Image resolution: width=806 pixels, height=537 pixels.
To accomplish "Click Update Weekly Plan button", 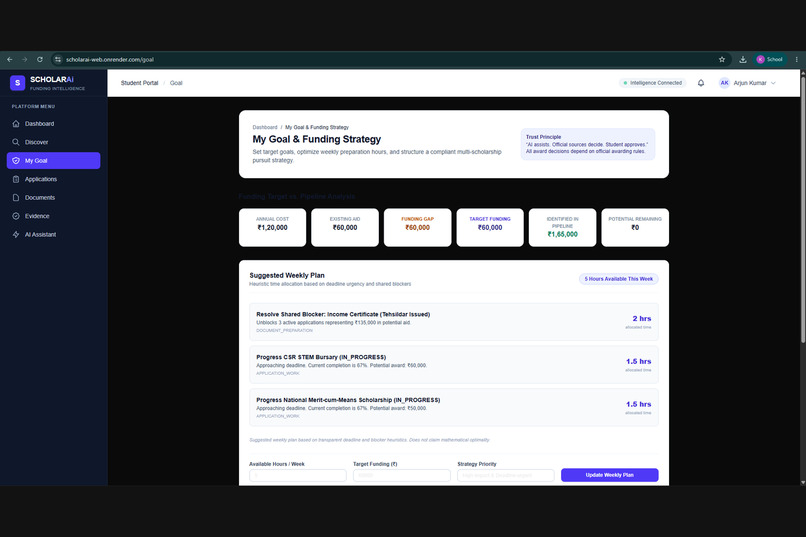I will tap(610, 475).
